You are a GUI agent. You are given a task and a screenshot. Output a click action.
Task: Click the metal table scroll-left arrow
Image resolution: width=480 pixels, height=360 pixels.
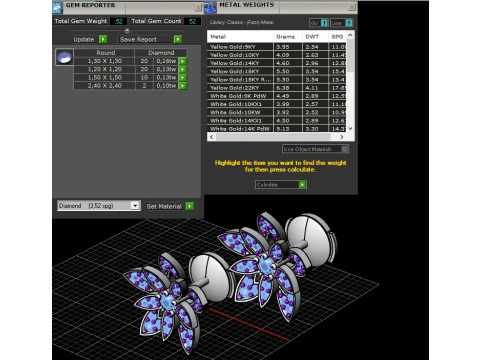211,137
